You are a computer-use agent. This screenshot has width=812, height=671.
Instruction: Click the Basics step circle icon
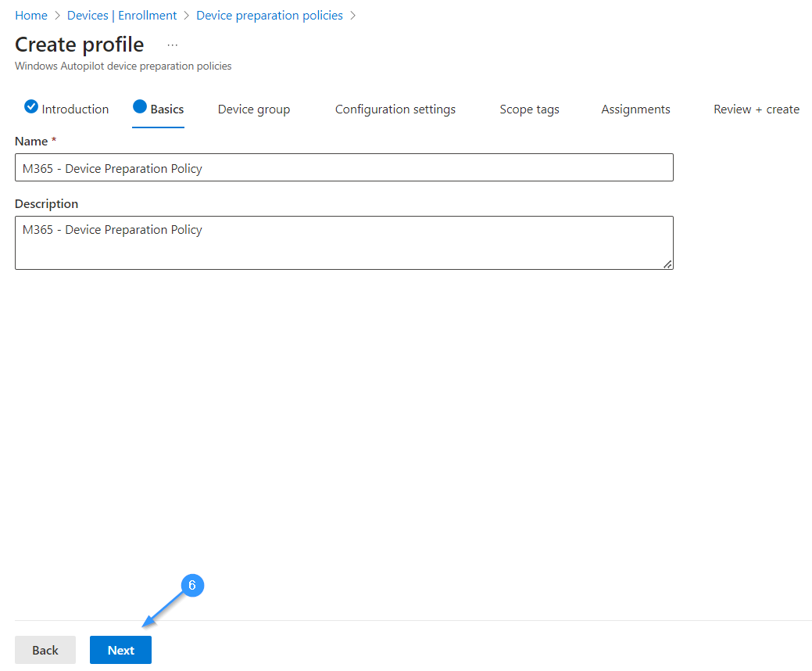click(x=140, y=106)
